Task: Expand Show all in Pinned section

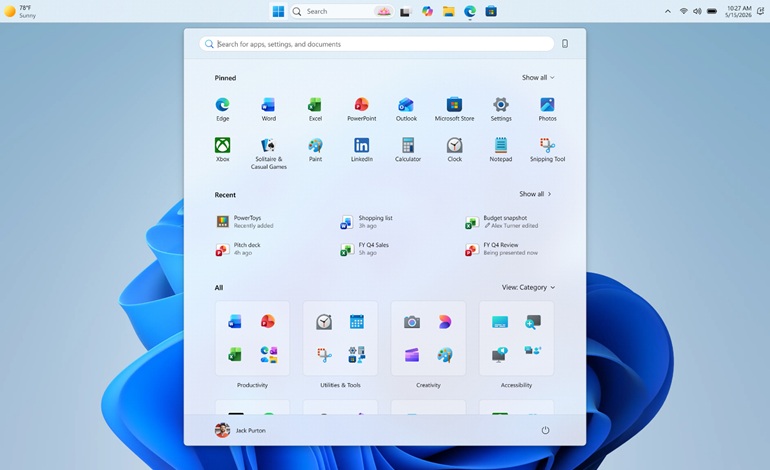Action: [x=538, y=78]
